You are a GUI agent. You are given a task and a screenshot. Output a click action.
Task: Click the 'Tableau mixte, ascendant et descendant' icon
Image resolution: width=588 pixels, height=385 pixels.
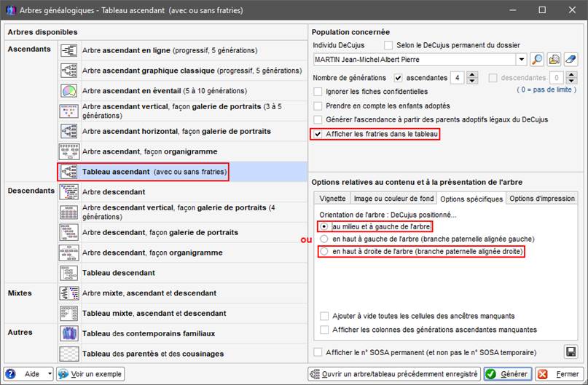pyautogui.click(x=69, y=314)
